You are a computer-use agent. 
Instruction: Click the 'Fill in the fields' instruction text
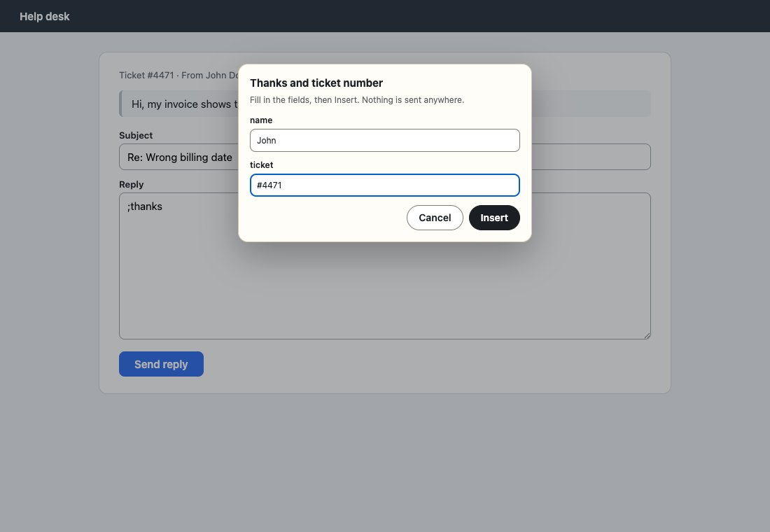tap(356, 99)
